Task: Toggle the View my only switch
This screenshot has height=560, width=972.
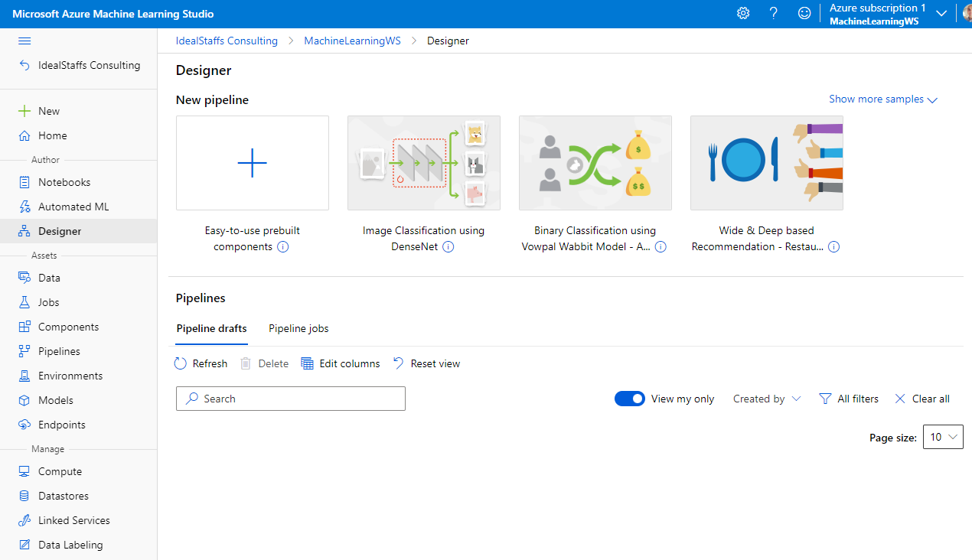Action: tap(630, 399)
